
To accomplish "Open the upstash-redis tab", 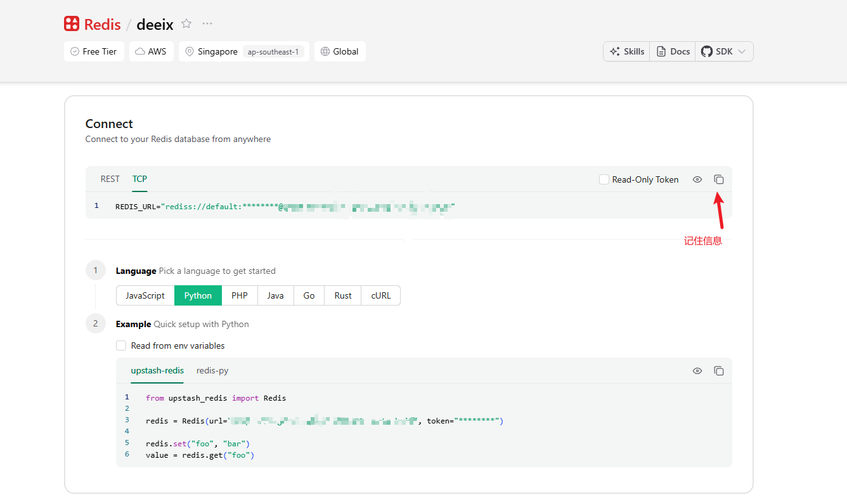I will tap(157, 370).
